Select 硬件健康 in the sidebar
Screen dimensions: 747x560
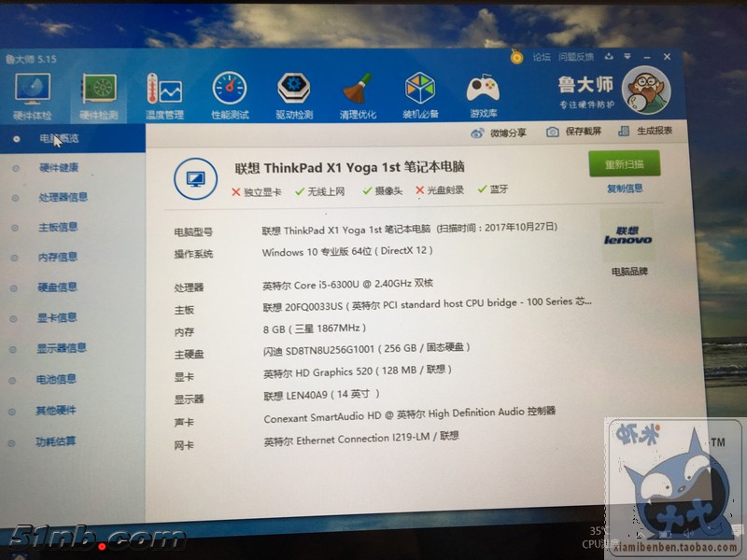(x=58, y=168)
